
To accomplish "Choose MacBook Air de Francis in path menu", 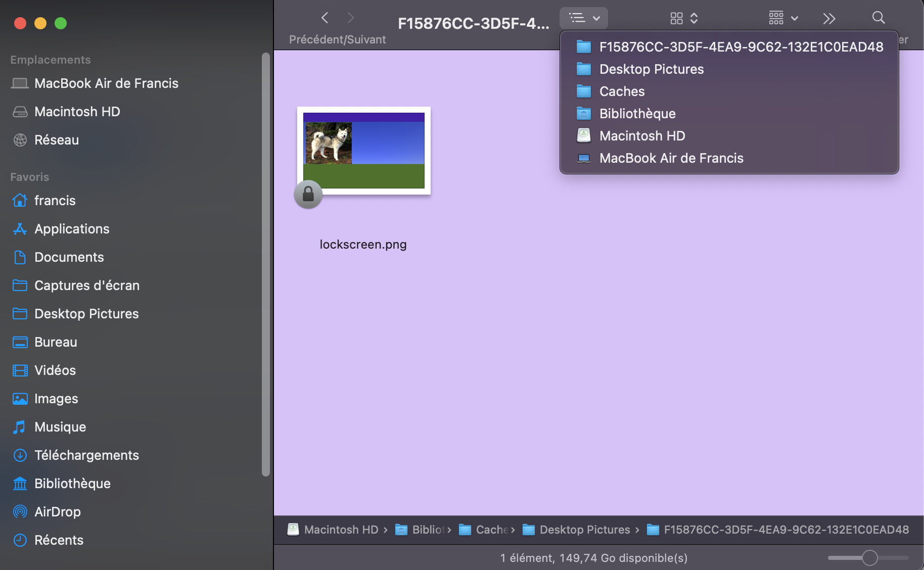I will pos(729,158).
